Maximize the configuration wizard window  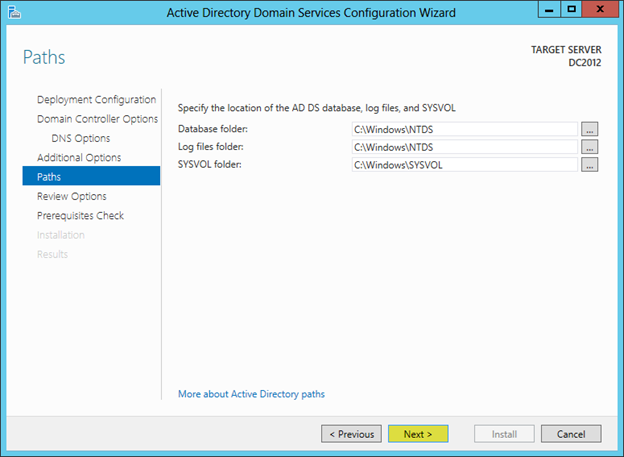click(571, 9)
